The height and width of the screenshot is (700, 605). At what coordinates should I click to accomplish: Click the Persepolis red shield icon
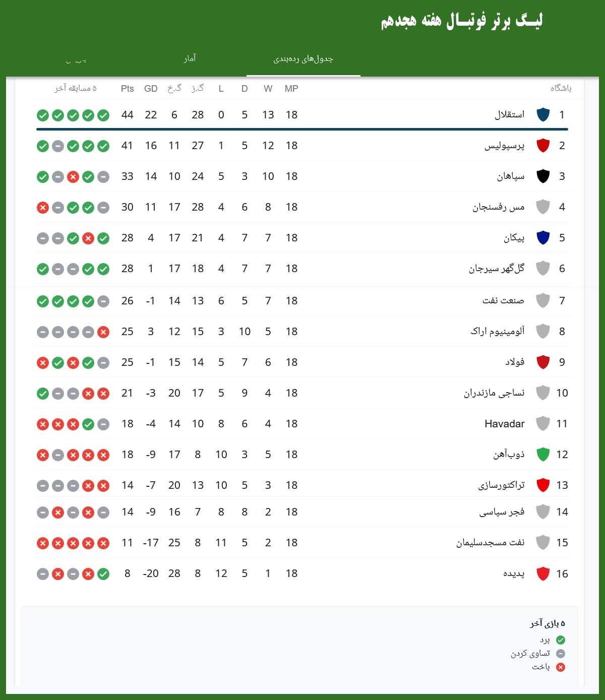coord(543,145)
